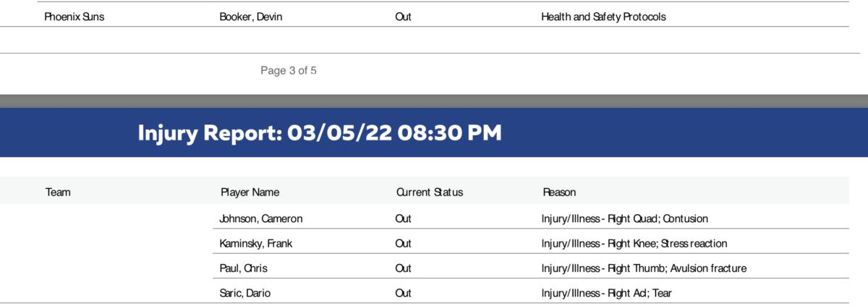This screenshot has height=306, width=868.
Task: Click the Injury Report 03/05/22 header title
Action: [x=319, y=133]
